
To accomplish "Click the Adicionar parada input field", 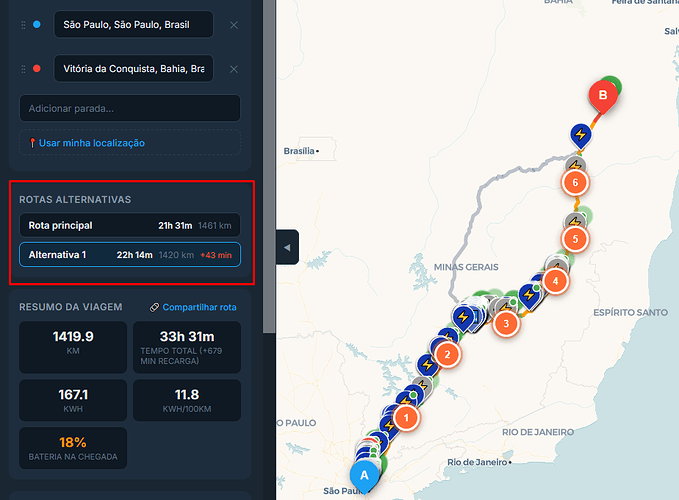I will (130, 108).
